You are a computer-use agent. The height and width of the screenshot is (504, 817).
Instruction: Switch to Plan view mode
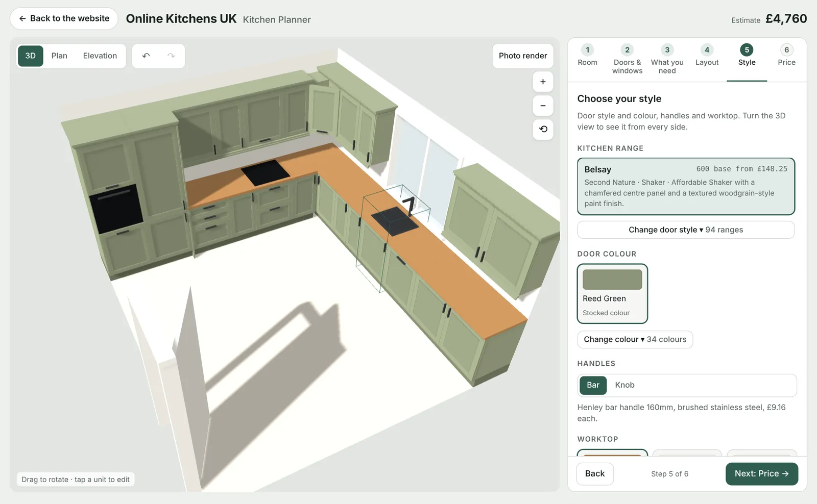(x=59, y=56)
